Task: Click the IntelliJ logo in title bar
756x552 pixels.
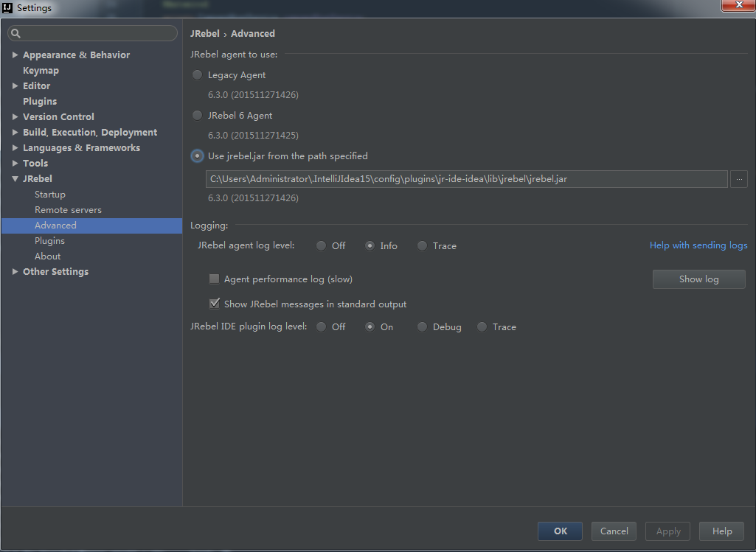Action: point(7,7)
